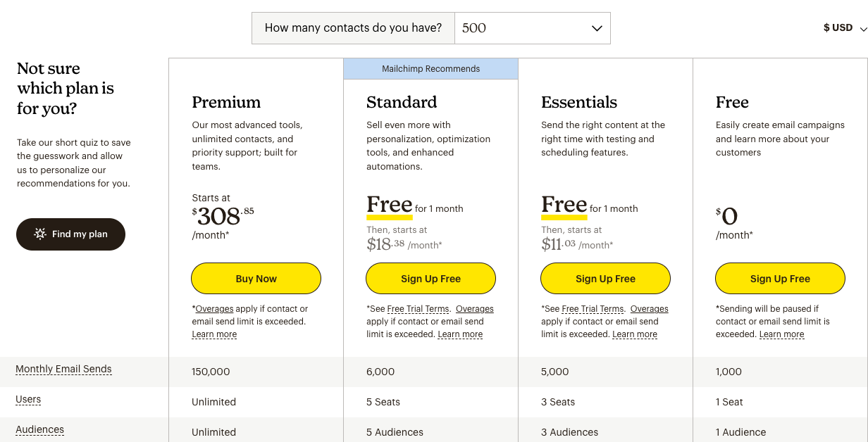Click Learn more under the Standard plan
This screenshot has height=442, width=868.
460,334
